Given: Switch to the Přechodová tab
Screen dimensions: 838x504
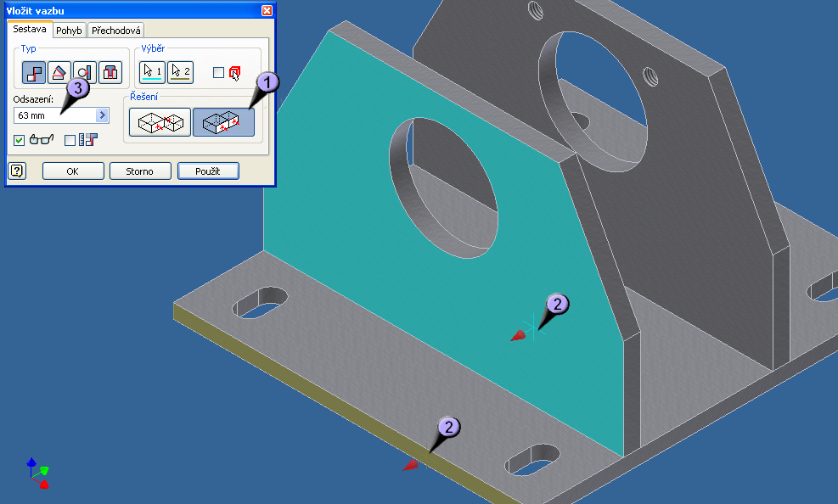Looking at the screenshot, I should coord(116,31).
